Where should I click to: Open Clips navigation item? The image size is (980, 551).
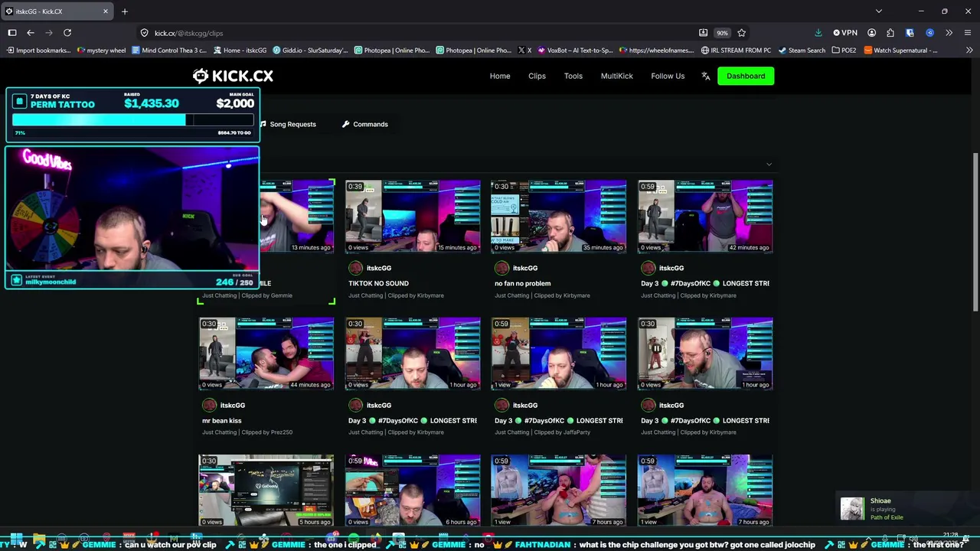[x=537, y=76]
